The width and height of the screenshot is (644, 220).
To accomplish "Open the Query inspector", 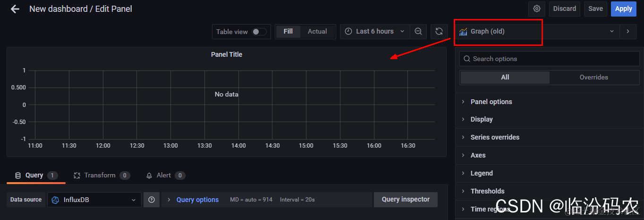I will pyautogui.click(x=406, y=199).
